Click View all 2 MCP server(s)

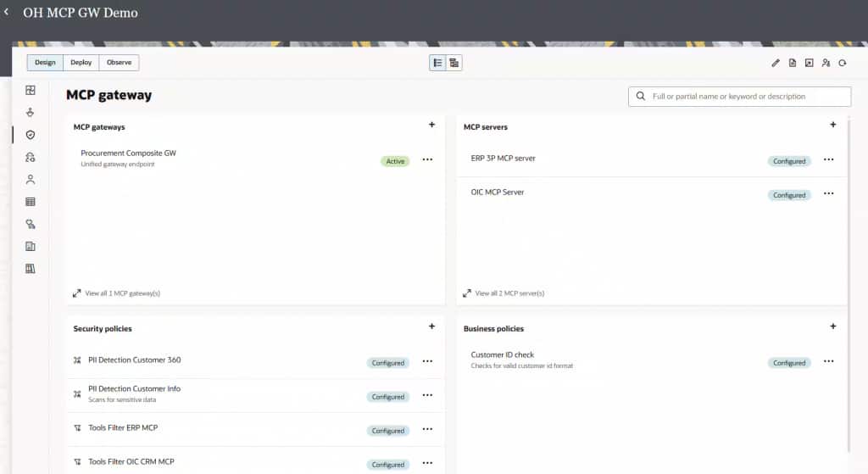pos(509,293)
